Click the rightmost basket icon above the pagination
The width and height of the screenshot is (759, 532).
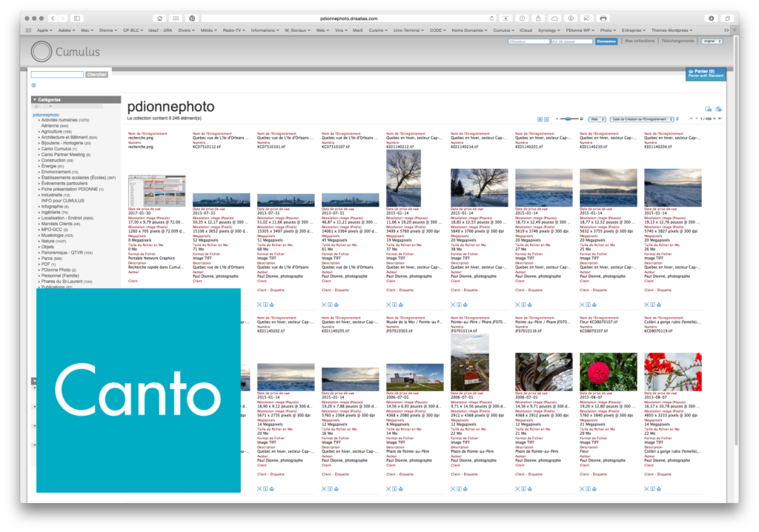[x=719, y=110]
